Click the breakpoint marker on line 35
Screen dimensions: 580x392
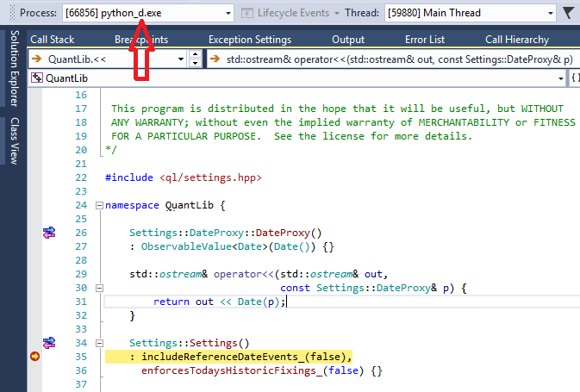(x=35, y=357)
